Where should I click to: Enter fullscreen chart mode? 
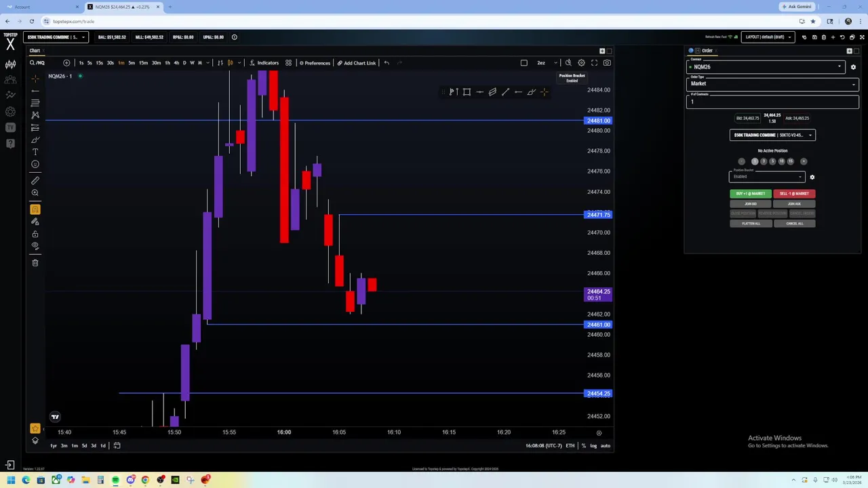point(594,63)
